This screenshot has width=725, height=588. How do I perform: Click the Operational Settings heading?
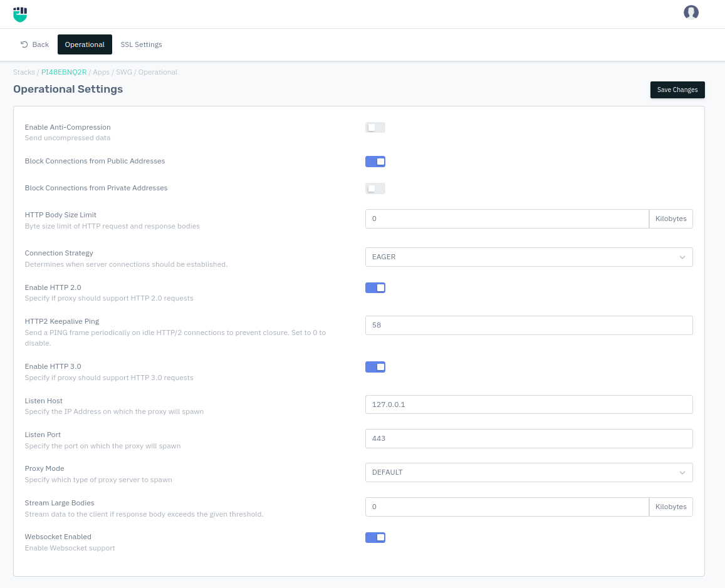coord(68,89)
